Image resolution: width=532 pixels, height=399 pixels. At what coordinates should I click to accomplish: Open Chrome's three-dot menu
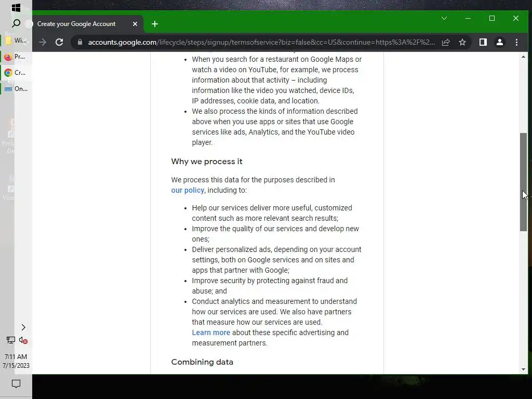click(x=516, y=42)
